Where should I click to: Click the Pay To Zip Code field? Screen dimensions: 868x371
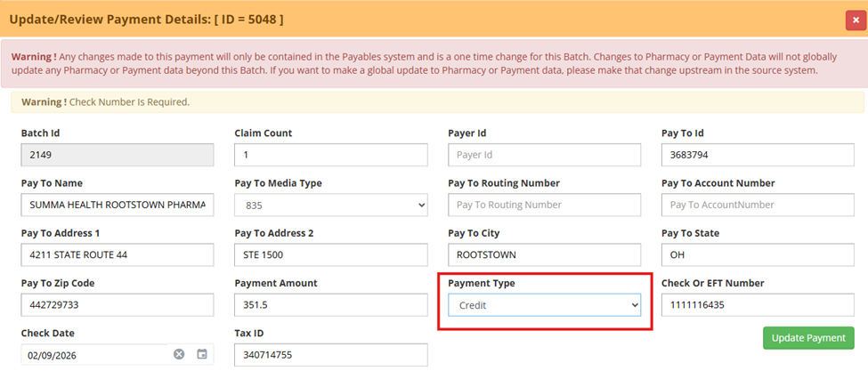[118, 305]
